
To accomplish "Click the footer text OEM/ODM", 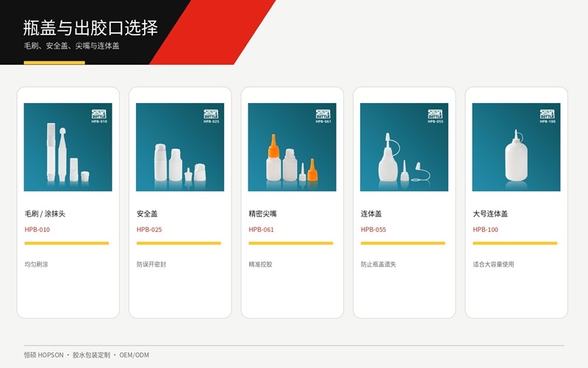I will coord(135,355).
